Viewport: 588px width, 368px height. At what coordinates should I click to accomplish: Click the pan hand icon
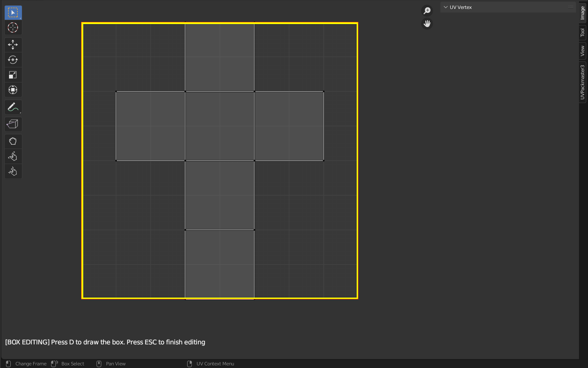[x=427, y=23]
